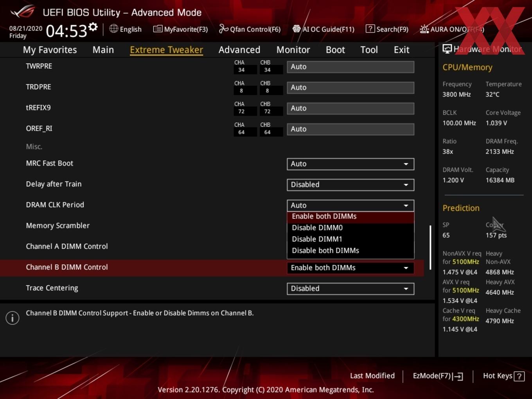532x399 pixels.
Task: Click the 1.200 V DRAM Volt. reading
Action: (x=453, y=180)
